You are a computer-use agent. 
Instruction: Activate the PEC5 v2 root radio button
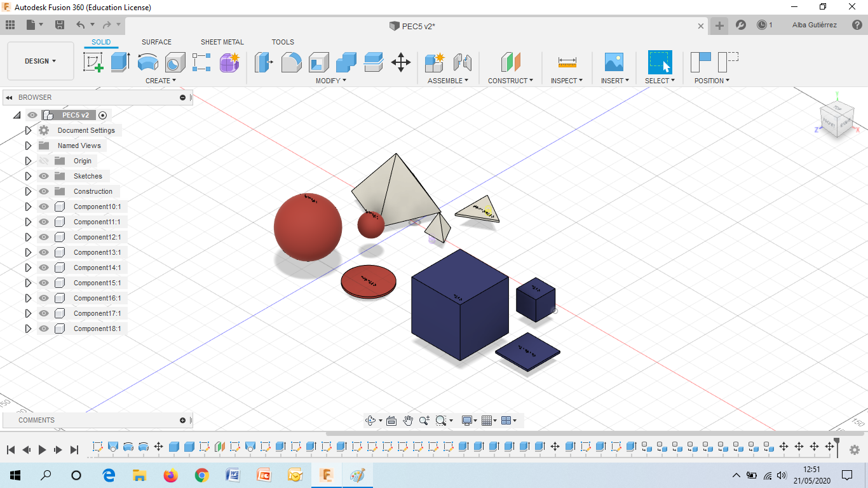103,115
